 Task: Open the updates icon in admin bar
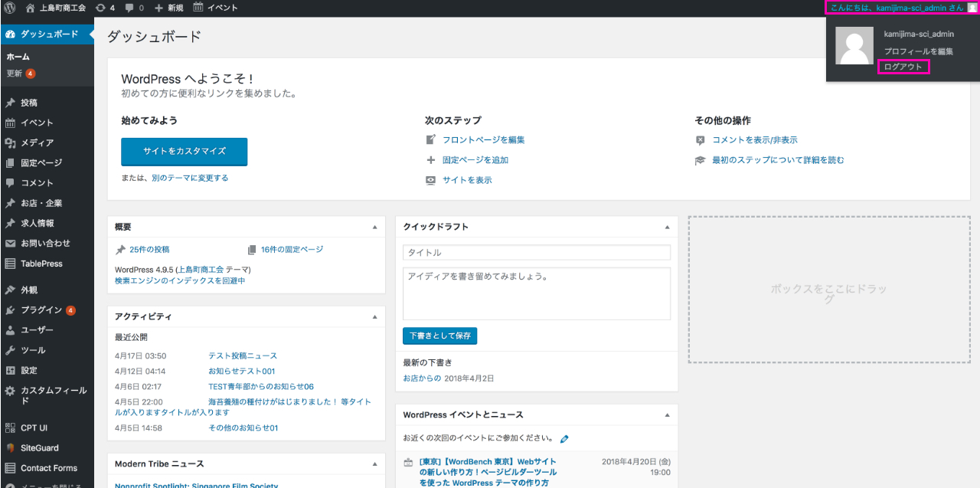point(101,8)
